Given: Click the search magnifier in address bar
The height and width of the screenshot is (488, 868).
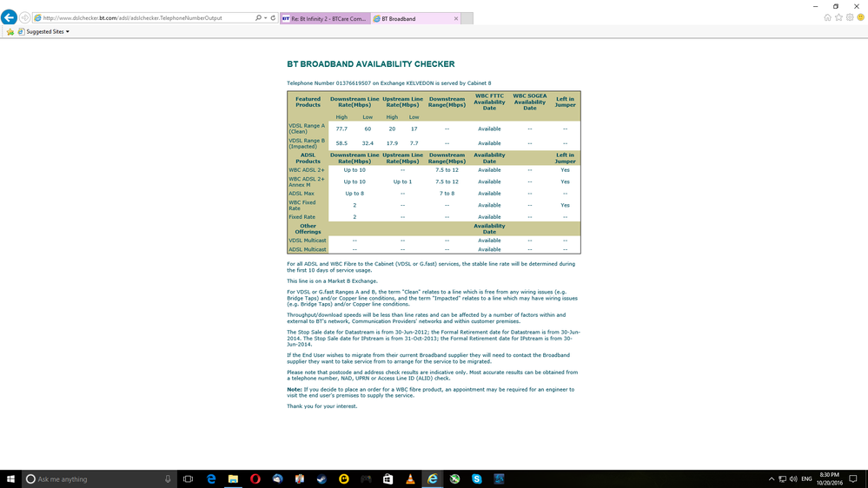Looking at the screenshot, I should [258, 17].
